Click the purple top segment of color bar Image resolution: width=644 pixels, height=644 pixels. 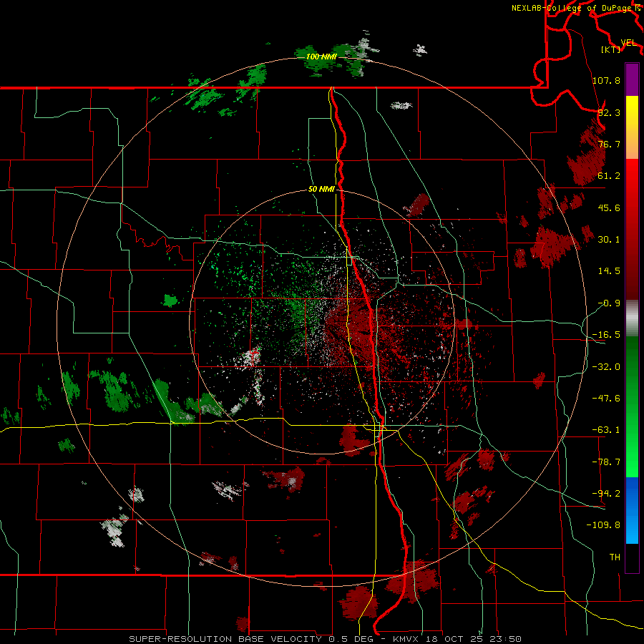coord(632,79)
